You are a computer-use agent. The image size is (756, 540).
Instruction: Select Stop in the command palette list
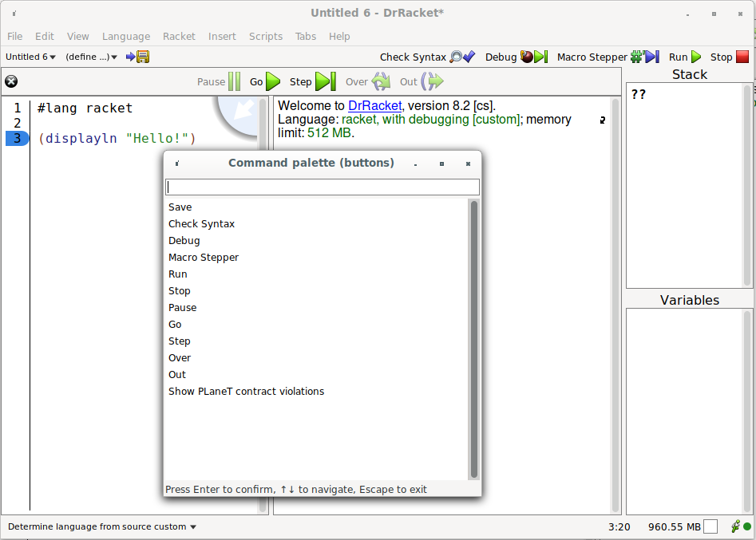[x=316, y=291]
